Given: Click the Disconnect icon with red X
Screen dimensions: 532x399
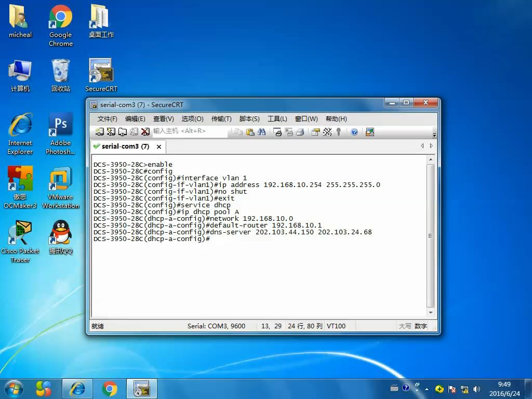Looking at the screenshot, I should pyautogui.click(x=145, y=132).
